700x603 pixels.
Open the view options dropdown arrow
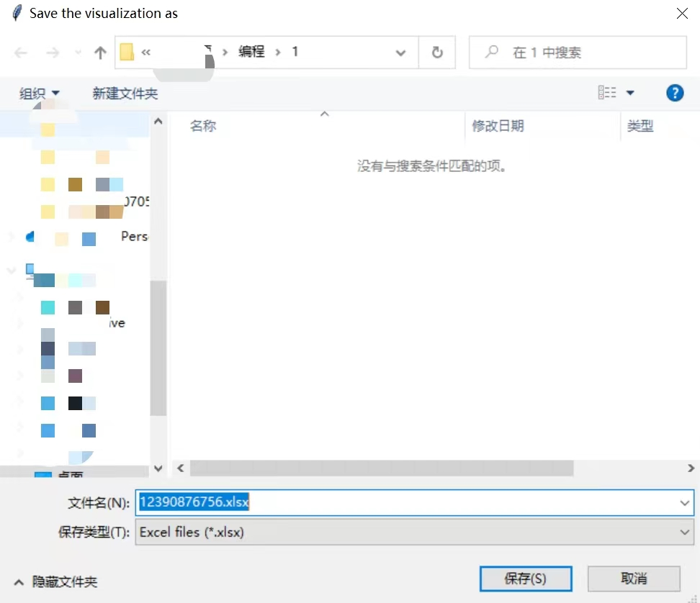[630, 92]
